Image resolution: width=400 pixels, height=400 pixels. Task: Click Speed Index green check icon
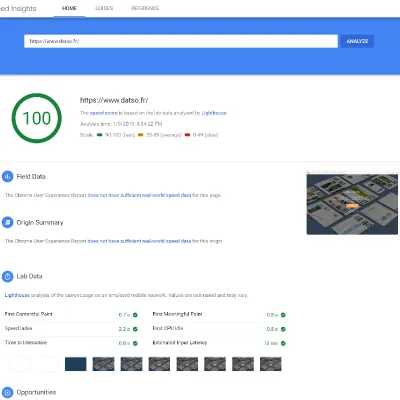135,329
